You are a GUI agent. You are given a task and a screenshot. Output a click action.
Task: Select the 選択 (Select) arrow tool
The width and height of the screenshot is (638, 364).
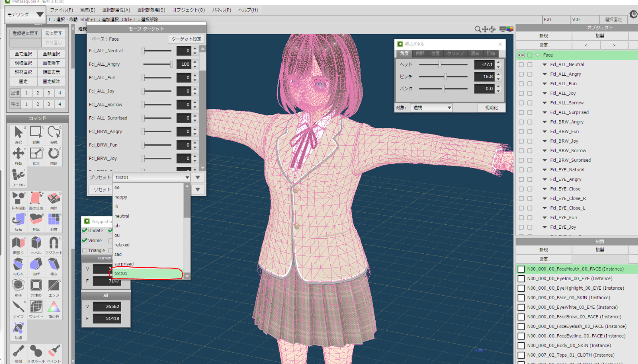click(x=18, y=134)
